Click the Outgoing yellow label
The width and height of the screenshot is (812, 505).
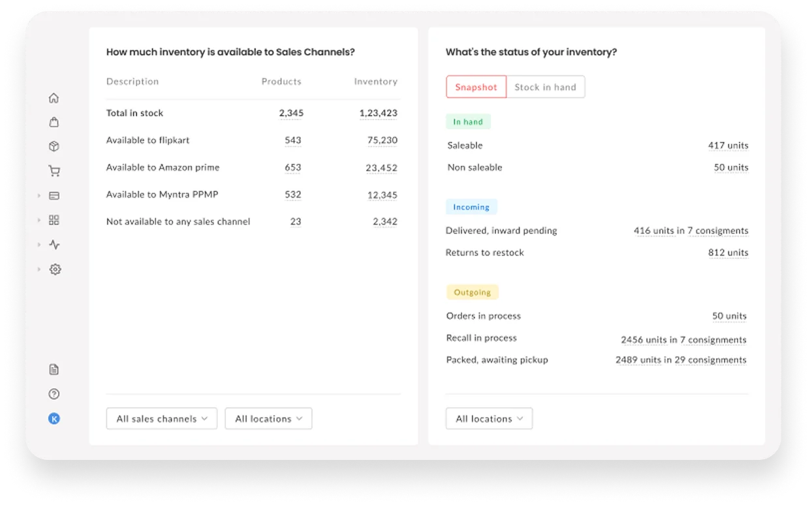(x=472, y=293)
